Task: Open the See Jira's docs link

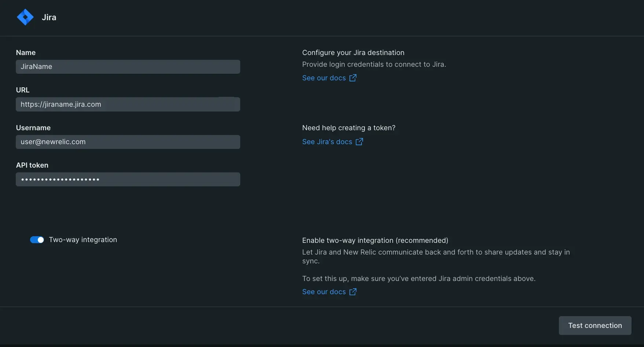Action: coord(327,142)
